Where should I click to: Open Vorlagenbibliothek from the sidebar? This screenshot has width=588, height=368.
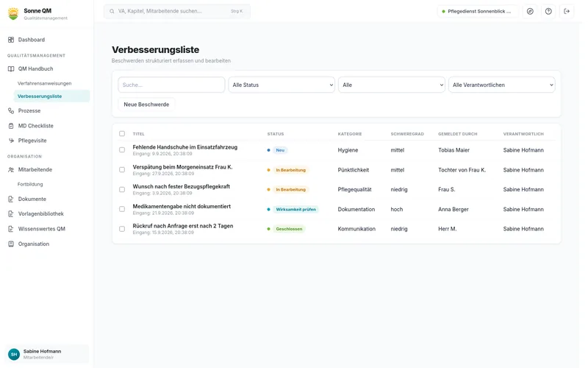pos(41,213)
